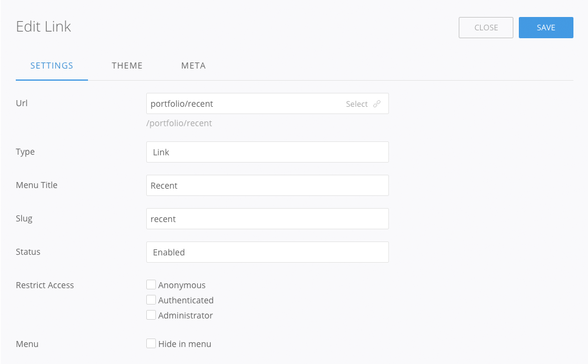Click the /portfolio/recent preview path text
This screenshot has height=364, width=588.
[x=179, y=123]
